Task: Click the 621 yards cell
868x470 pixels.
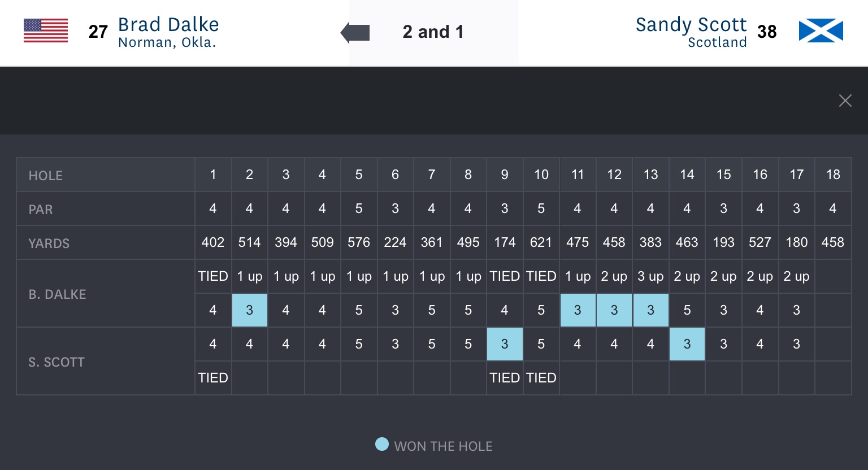Action: pyautogui.click(x=541, y=242)
